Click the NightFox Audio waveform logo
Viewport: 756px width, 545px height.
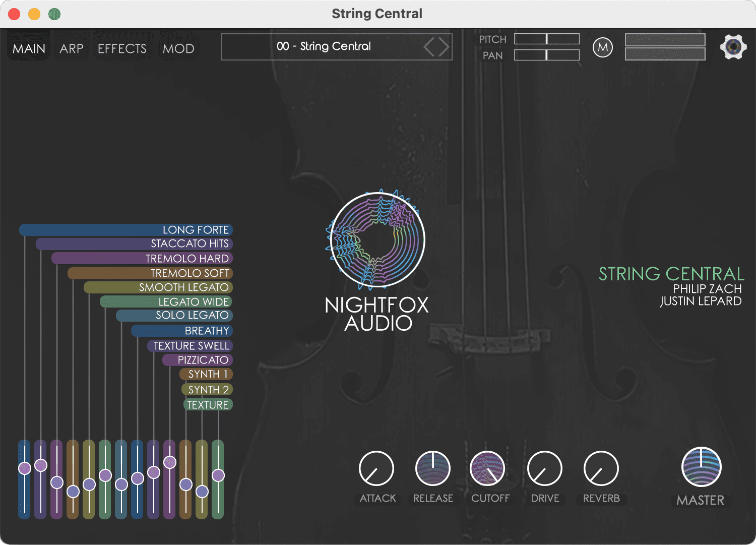point(377,239)
